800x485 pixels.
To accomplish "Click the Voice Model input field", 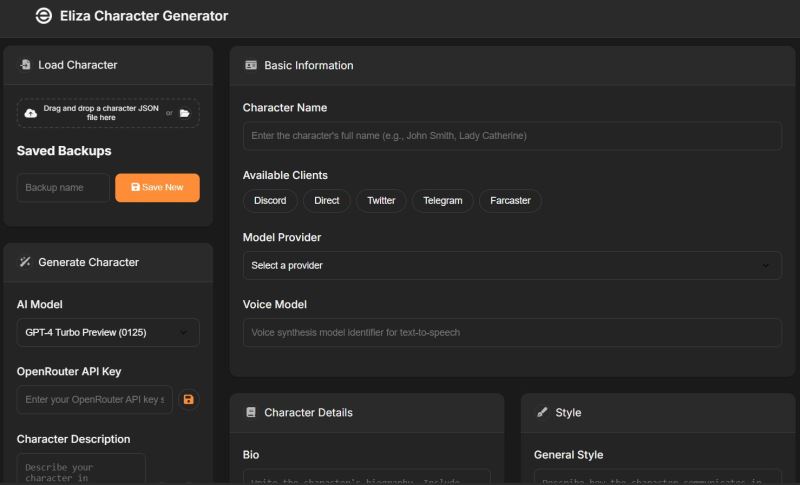I will (512, 332).
